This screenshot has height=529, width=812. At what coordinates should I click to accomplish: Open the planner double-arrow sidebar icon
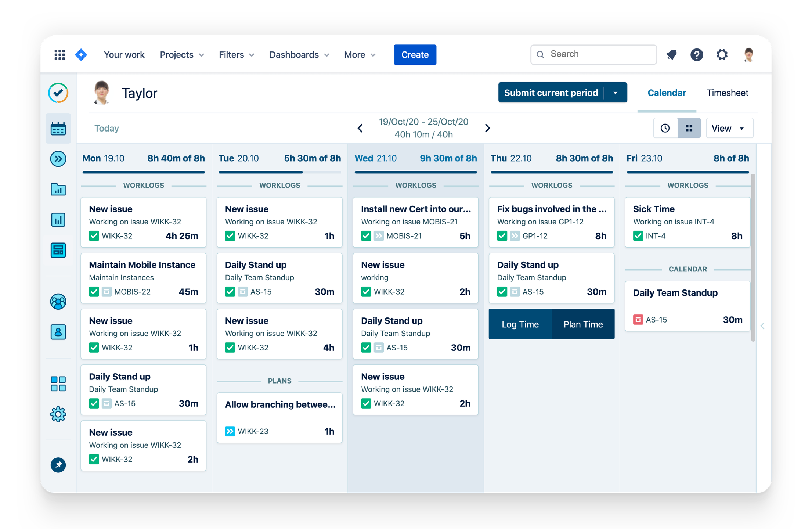(x=58, y=159)
